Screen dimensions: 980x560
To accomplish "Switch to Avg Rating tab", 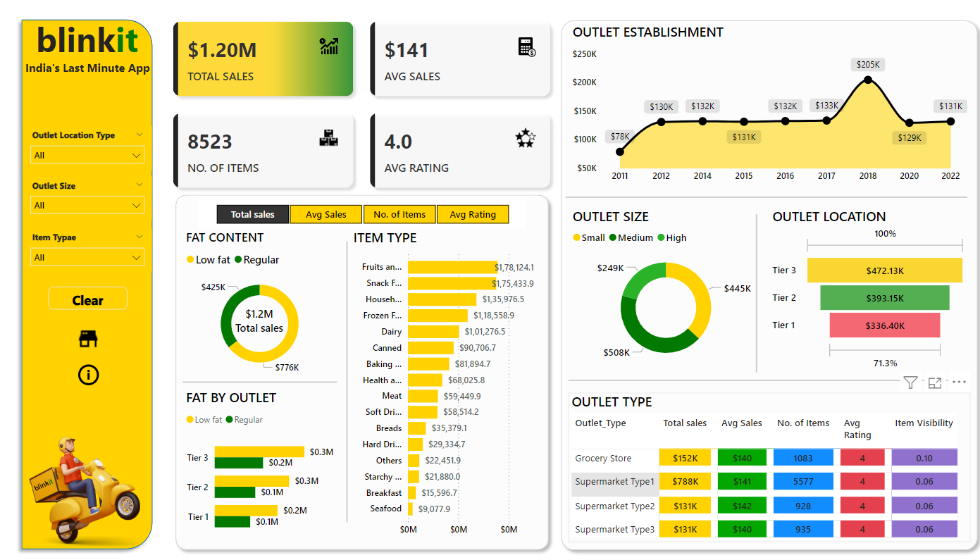I will [473, 214].
